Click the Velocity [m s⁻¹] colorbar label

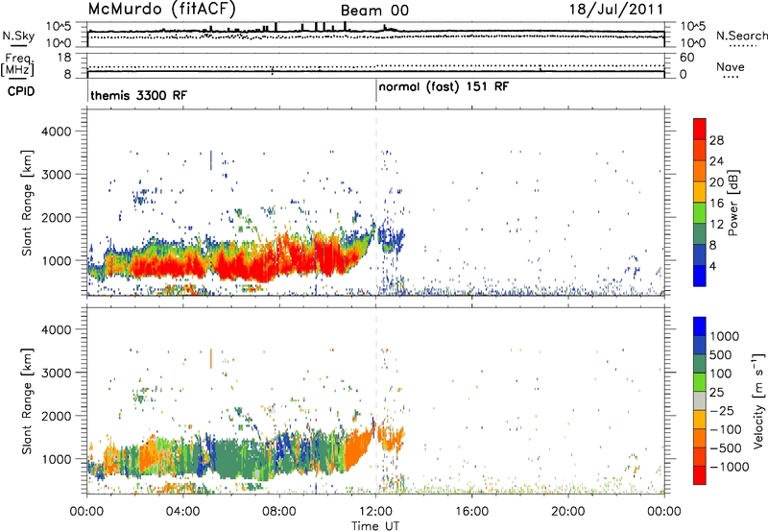(x=758, y=400)
